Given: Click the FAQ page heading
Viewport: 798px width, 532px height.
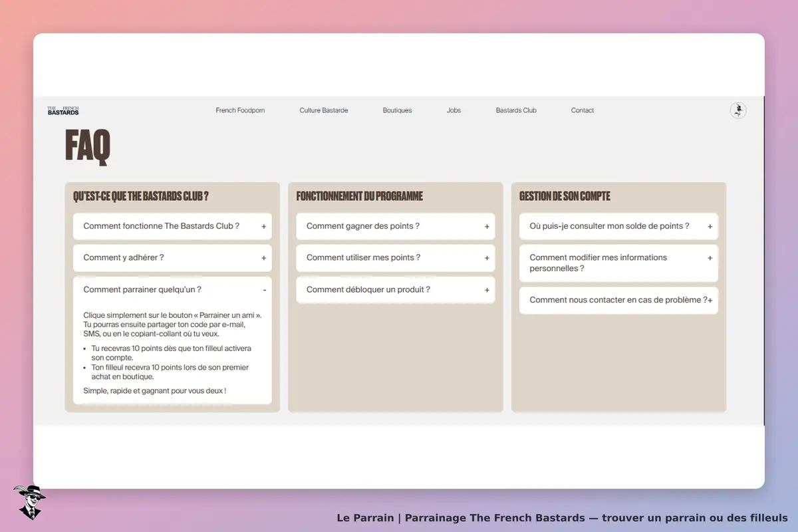Looking at the screenshot, I should tap(88, 146).
